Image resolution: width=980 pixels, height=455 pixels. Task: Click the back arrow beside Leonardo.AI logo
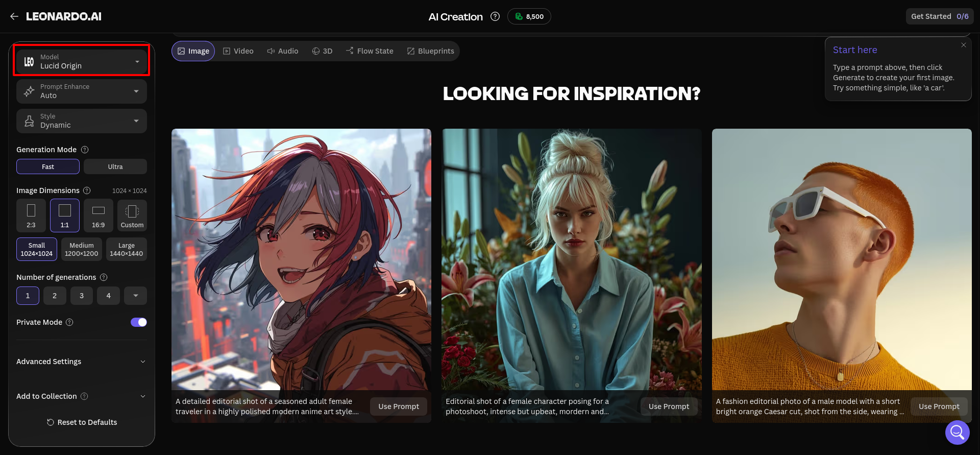tap(14, 16)
